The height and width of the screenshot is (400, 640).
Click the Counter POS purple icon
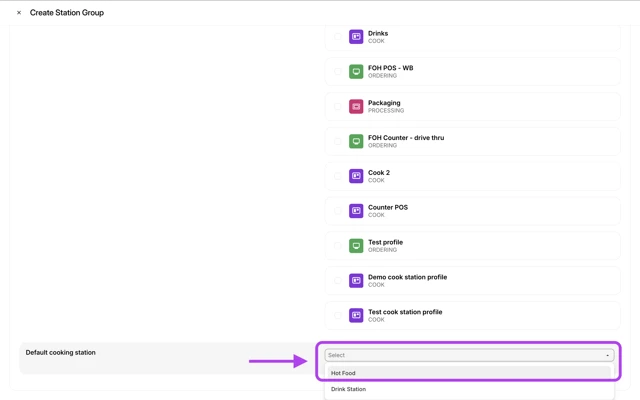pos(356,211)
